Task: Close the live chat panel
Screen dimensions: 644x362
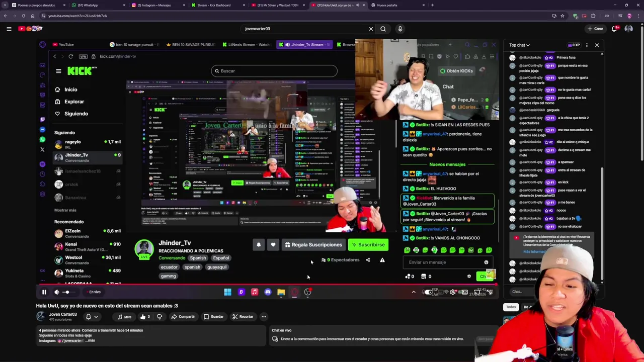Action: 597,45
